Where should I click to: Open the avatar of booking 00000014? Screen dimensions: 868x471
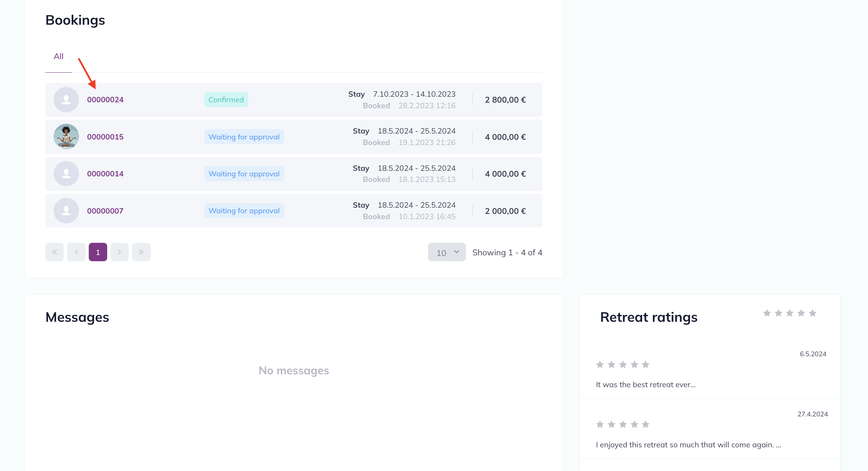click(x=66, y=174)
